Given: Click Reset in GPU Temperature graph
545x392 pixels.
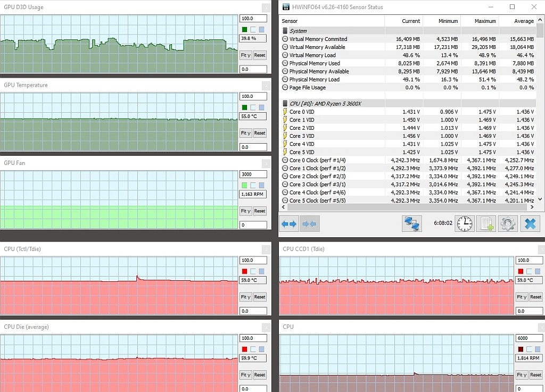Looking at the screenshot, I should click(x=260, y=133).
